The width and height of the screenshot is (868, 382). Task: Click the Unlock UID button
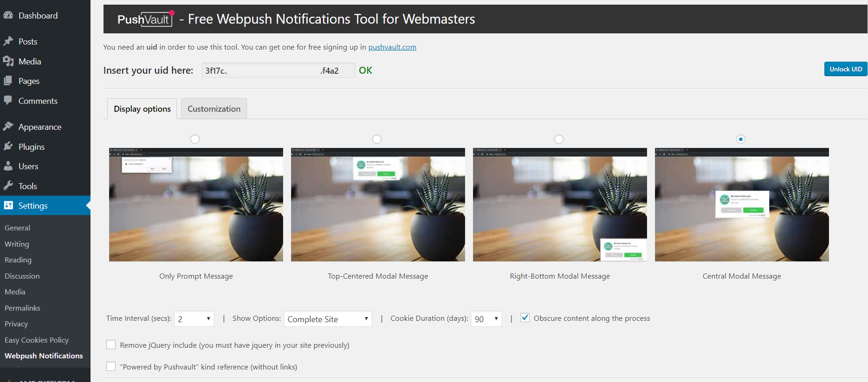[x=846, y=69]
